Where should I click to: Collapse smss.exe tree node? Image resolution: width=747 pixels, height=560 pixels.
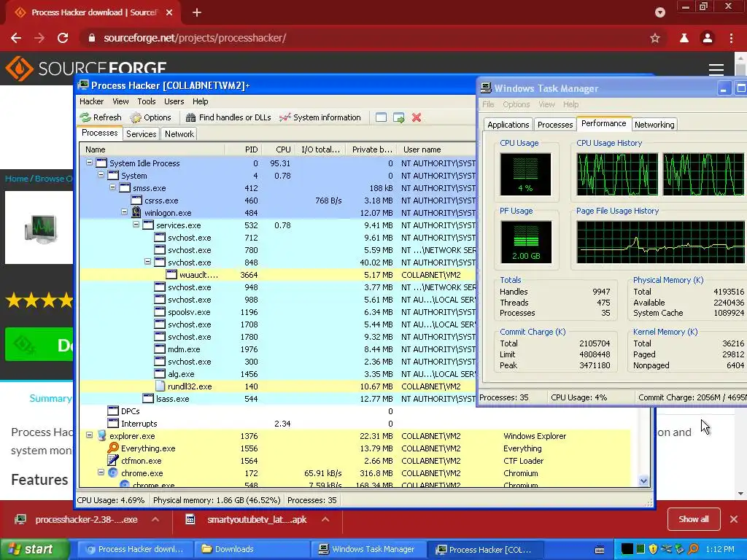click(112, 187)
